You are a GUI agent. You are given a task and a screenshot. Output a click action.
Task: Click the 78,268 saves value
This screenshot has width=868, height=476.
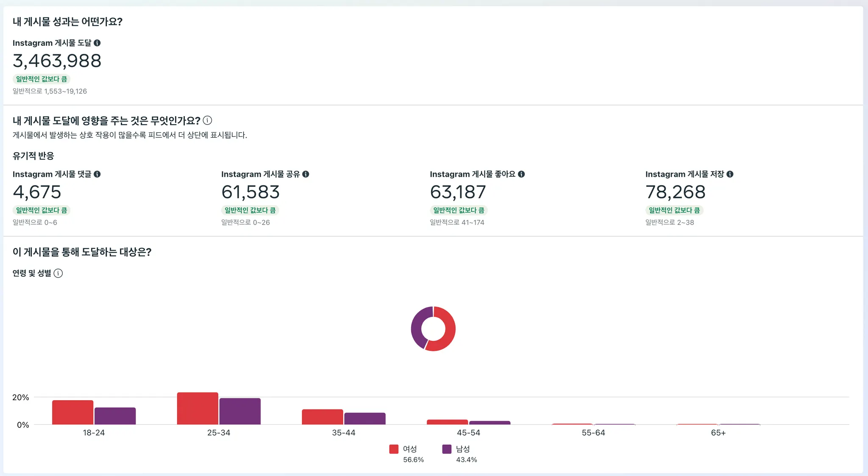point(675,192)
